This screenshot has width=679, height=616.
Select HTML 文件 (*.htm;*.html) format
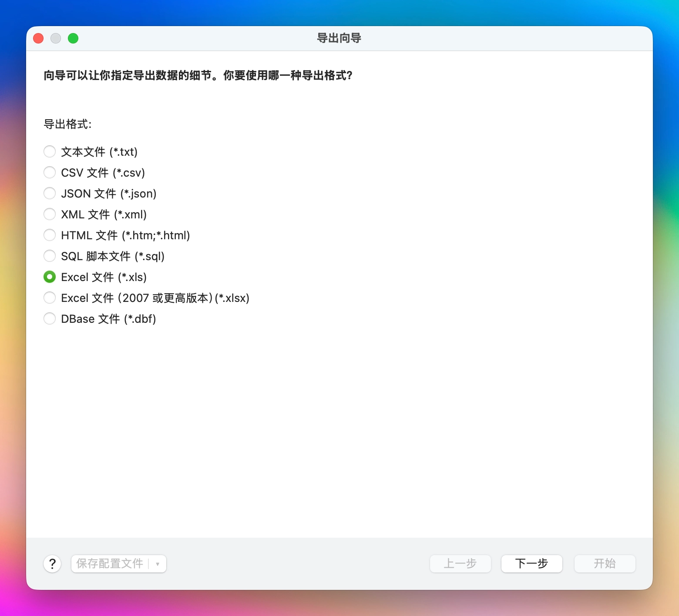tap(50, 235)
